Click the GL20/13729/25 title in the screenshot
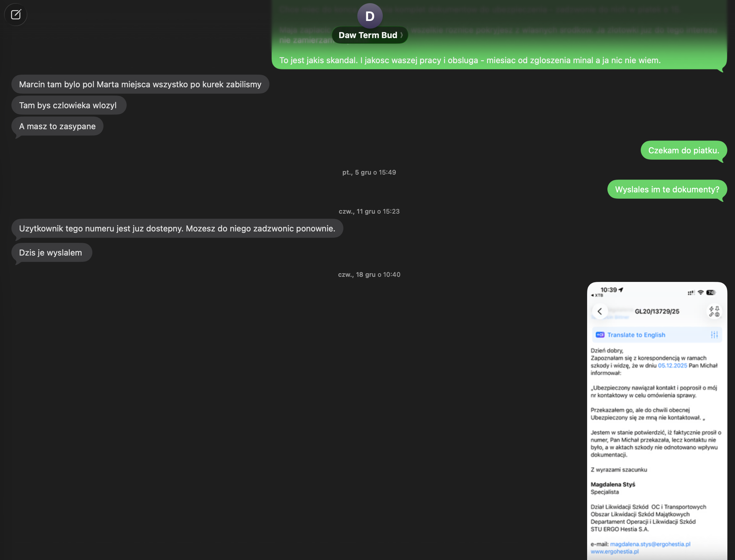The height and width of the screenshot is (560, 735). click(x=657, y=311)
